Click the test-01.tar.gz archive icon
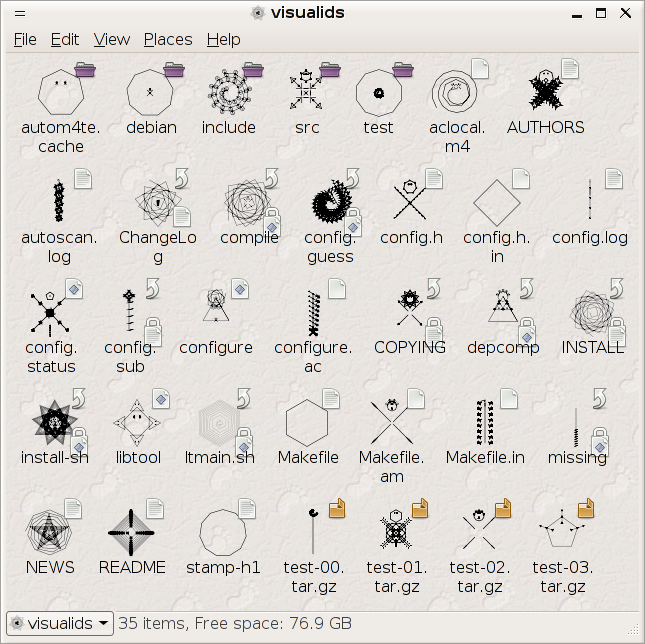 click(x=396, y=529)
